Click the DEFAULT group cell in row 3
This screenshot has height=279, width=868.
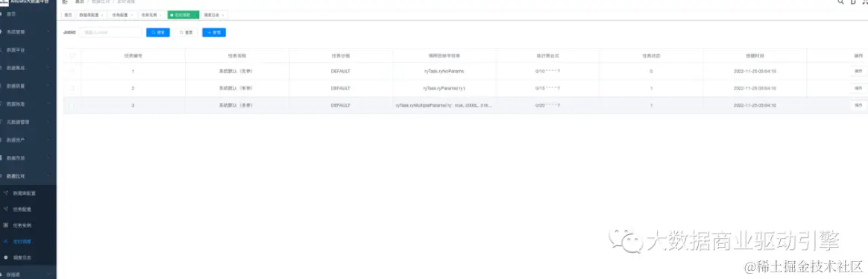coord(341,104)
